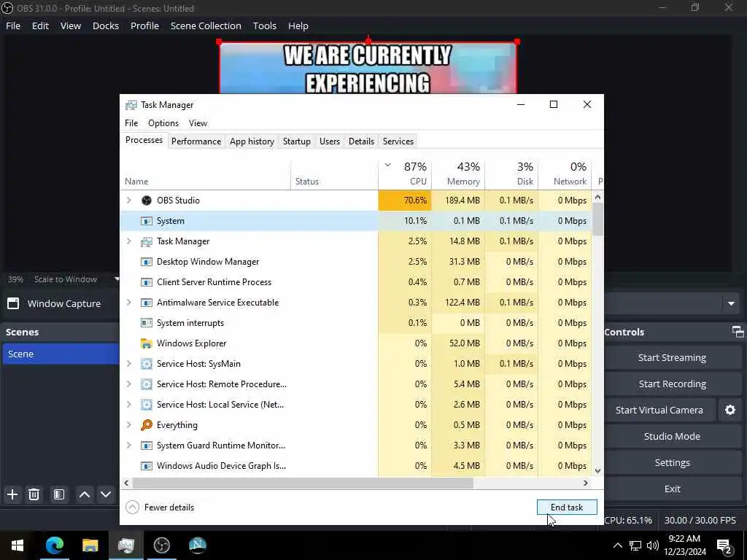747x560 pixels.
Task: Open the Startup tab
Action: (296, 141)
